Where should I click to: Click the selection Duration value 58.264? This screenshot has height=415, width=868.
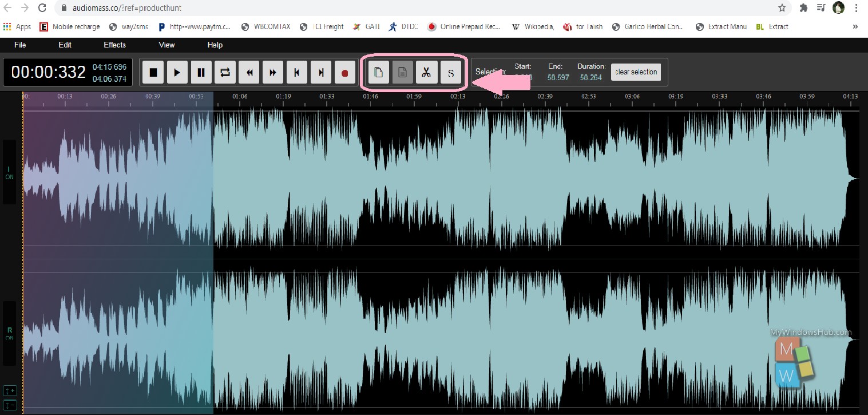point(591,77)
